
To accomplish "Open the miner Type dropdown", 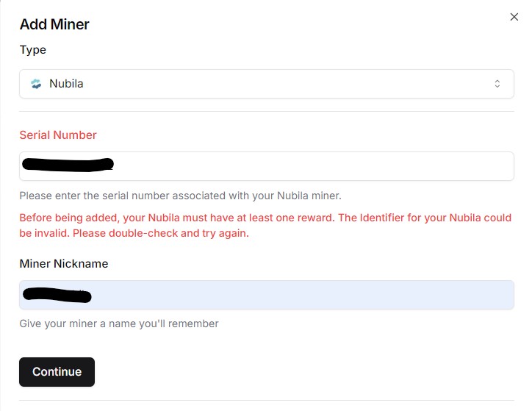I will tap(266, 84).
